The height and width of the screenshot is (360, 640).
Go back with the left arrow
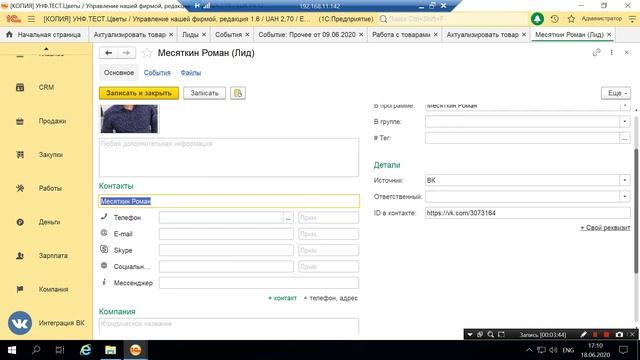(109, 53)
